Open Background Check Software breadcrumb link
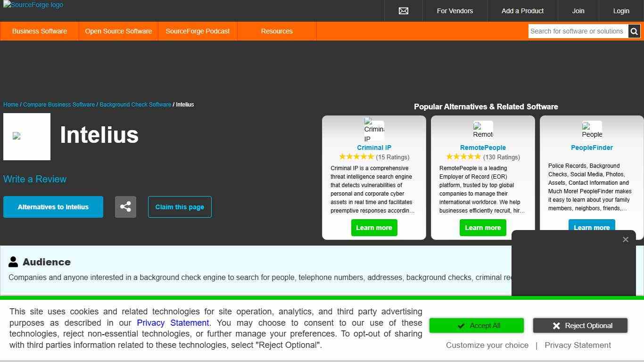This screenshot has height=362, width=644. [x=135, y=105]
